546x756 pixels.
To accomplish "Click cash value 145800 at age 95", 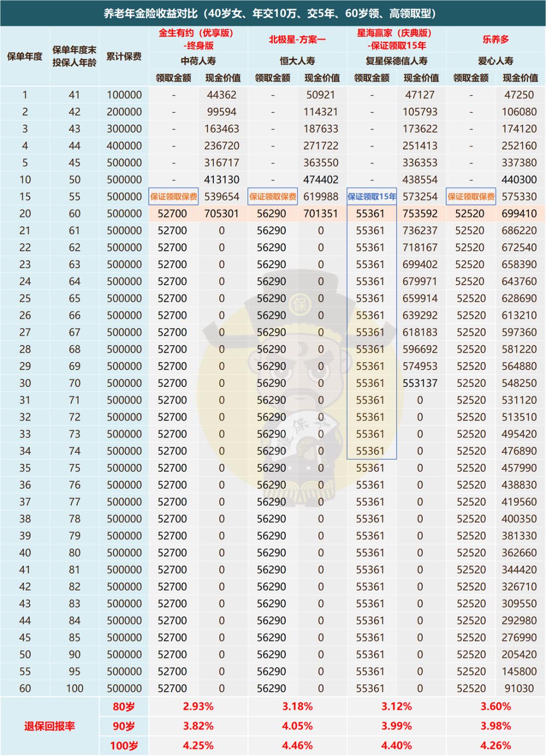I will tap(519, 672).
